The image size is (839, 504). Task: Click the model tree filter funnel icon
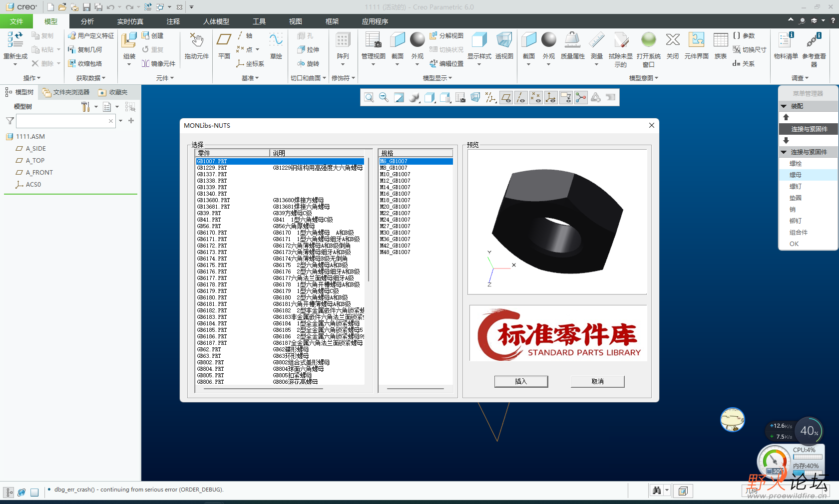9,121
